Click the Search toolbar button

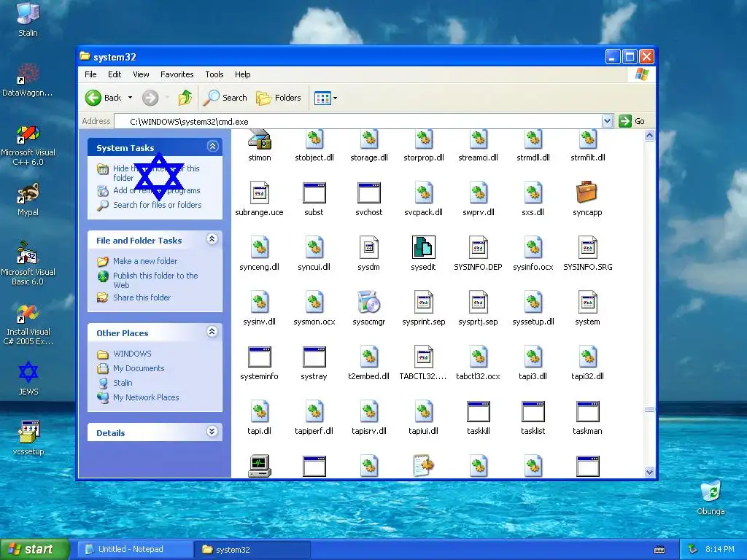[225, 98]
